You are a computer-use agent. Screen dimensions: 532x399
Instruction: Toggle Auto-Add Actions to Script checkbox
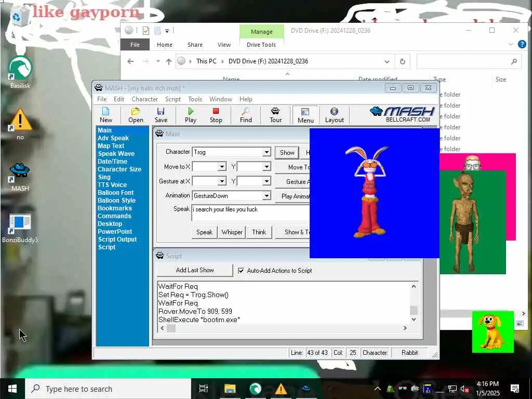pos(241,270)
